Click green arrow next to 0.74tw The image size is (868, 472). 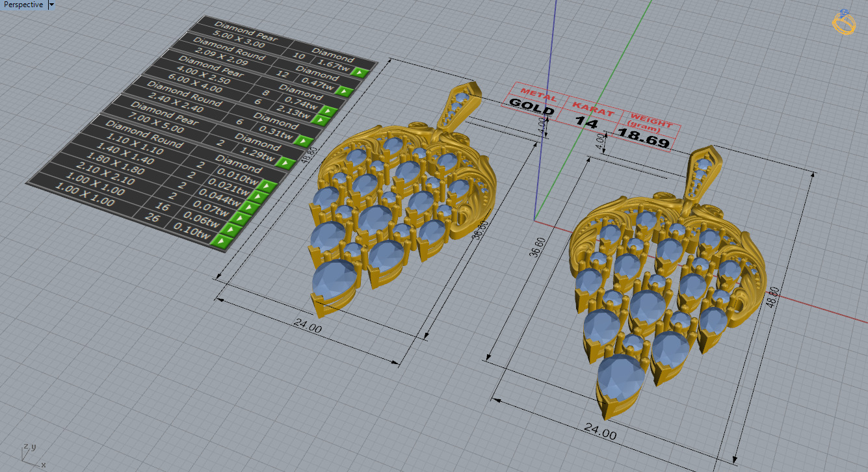point(326,111)
